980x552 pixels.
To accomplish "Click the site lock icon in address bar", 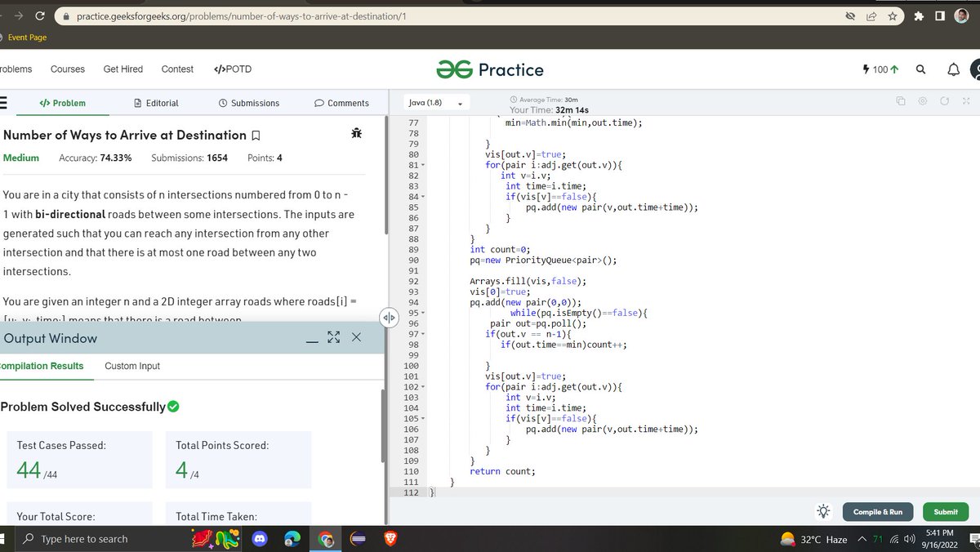I will tap(67, 16).
